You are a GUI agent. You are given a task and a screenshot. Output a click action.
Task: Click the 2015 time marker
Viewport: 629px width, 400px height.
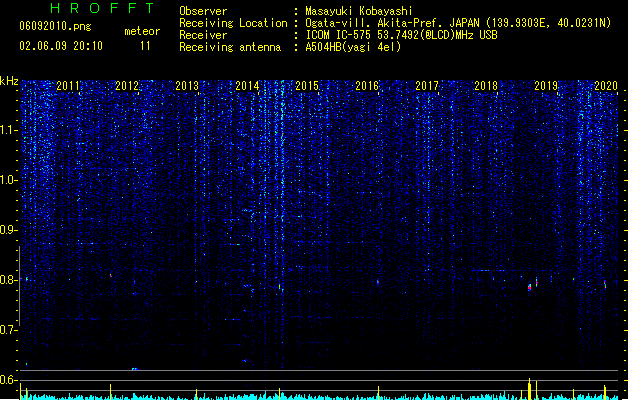(307, 86)
